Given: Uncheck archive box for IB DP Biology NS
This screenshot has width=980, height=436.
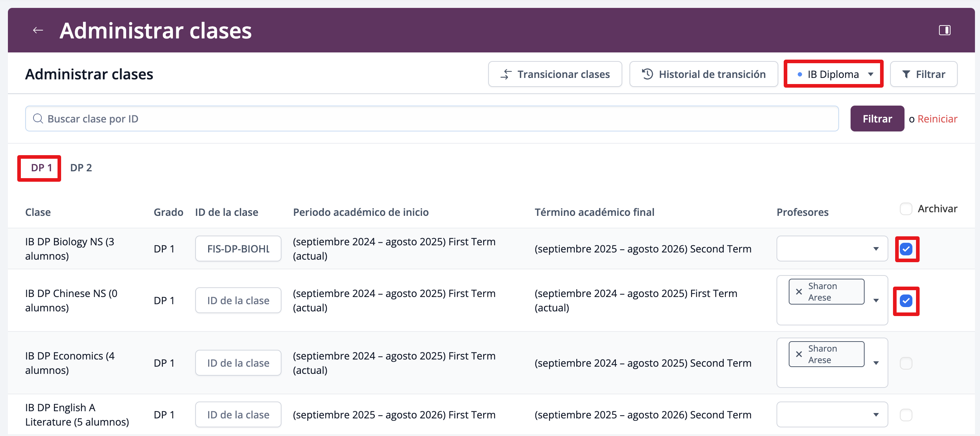Looking at the screenshot, I should click(906, 249).
